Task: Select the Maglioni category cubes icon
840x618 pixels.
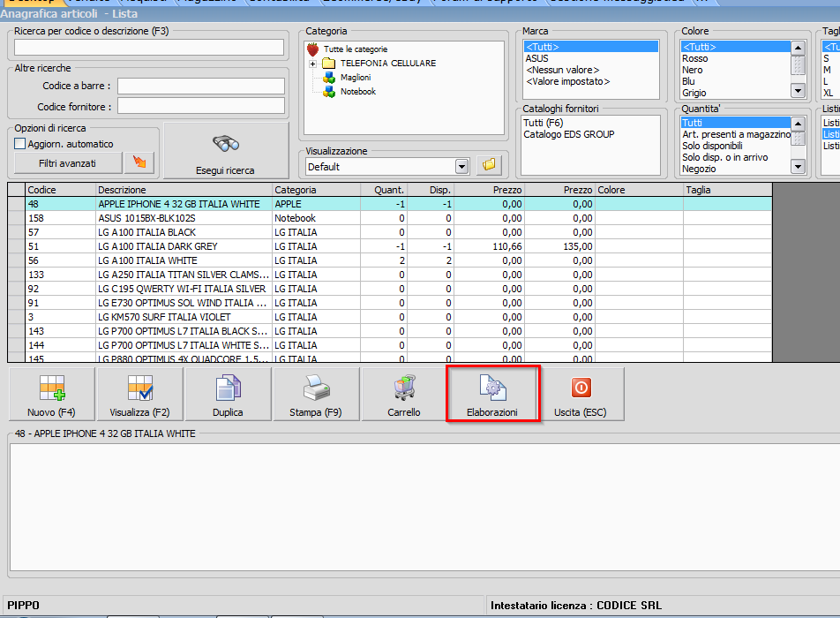Action: [x=329, y=78]
